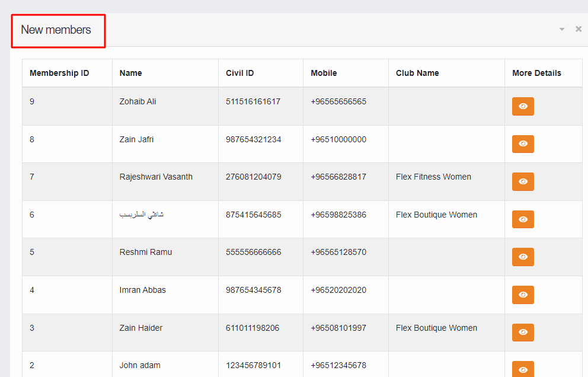Viewport: 588px width, 377px height.
Task: Close the New members widget
Action: click(x=578, y=28)
